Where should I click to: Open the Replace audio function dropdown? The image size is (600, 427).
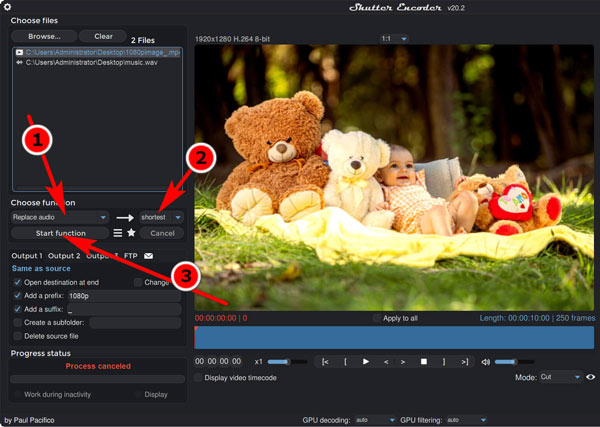click(x=60, y=217)
